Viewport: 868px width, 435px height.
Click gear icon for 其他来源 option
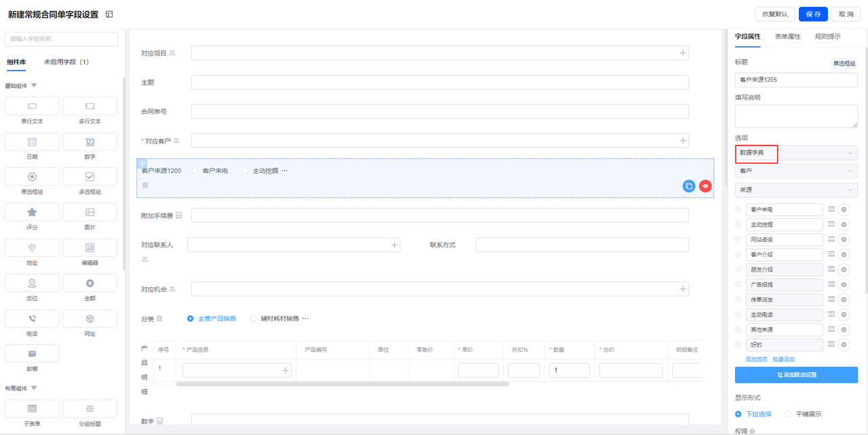[844, 329]
